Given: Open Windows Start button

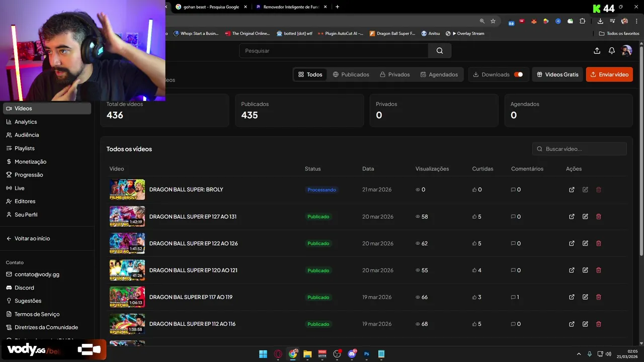Looking at the screenshot, I should point(263,354).
